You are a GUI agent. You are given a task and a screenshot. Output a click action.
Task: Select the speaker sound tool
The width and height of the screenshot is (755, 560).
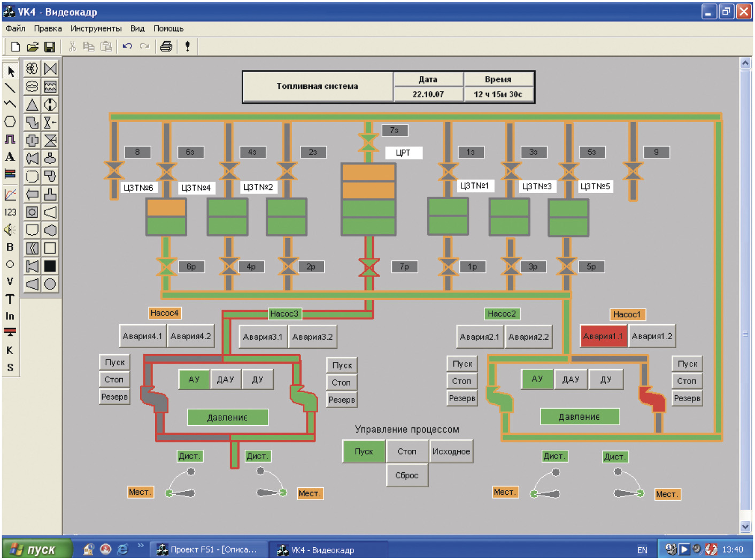tap(10, 230)
